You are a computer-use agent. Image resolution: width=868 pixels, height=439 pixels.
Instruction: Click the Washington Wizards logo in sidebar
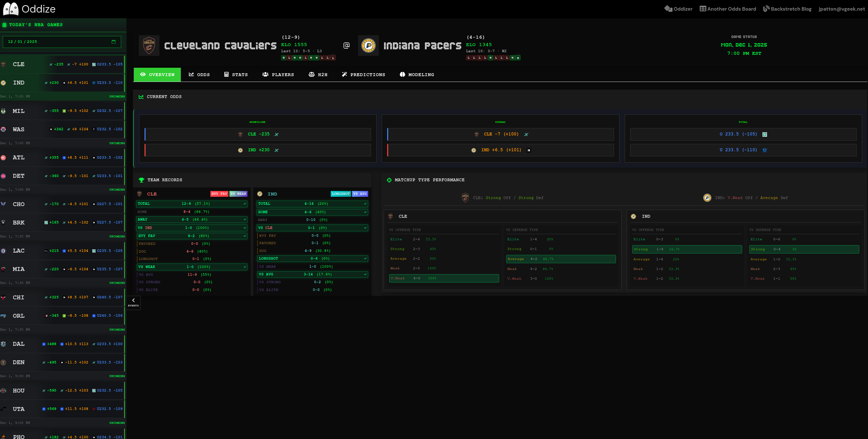(x=3, y=129)
